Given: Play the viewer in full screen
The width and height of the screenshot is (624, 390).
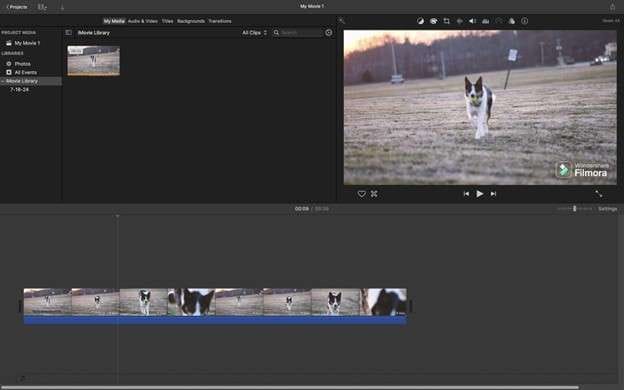Looking at the screenshot, I should point(599,194).
